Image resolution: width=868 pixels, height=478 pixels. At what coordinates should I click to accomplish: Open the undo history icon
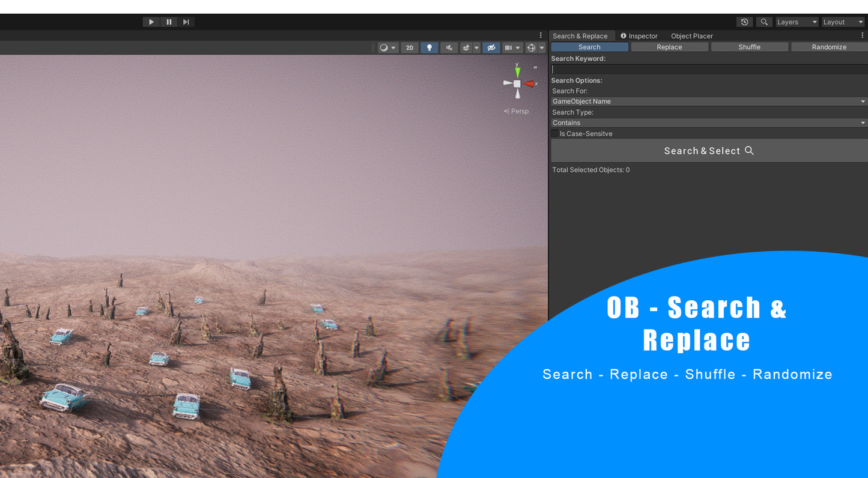point(745,22)
